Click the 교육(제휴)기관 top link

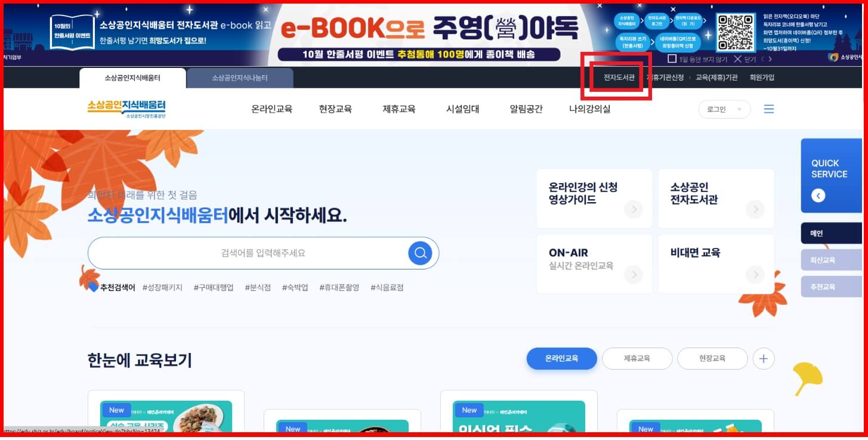716,78
